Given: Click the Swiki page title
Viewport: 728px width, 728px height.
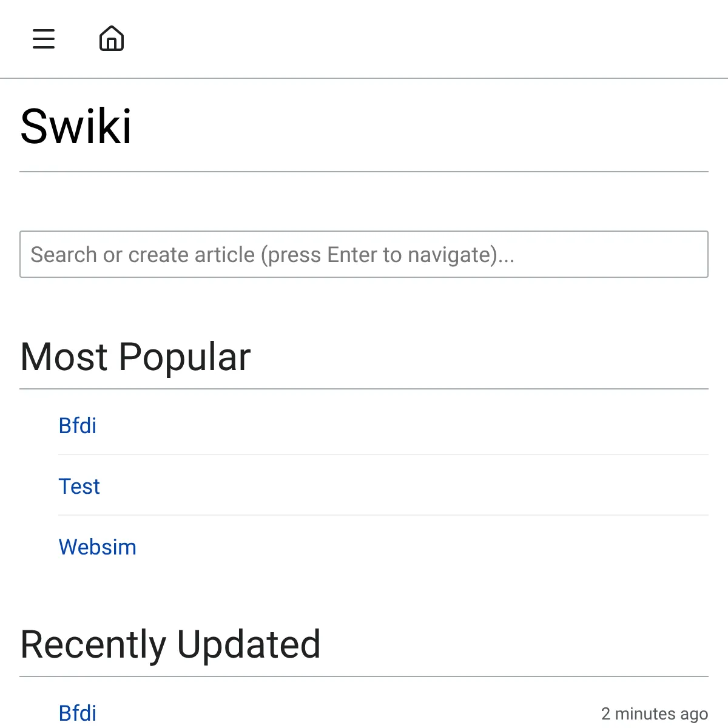Looking at the screenshot, I should (76, 126).
